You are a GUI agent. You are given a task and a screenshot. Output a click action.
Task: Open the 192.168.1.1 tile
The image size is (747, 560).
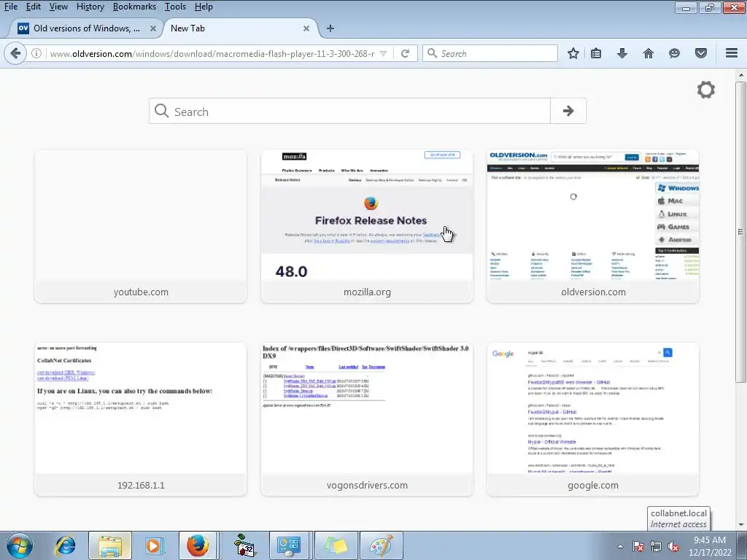coord(141,419)
